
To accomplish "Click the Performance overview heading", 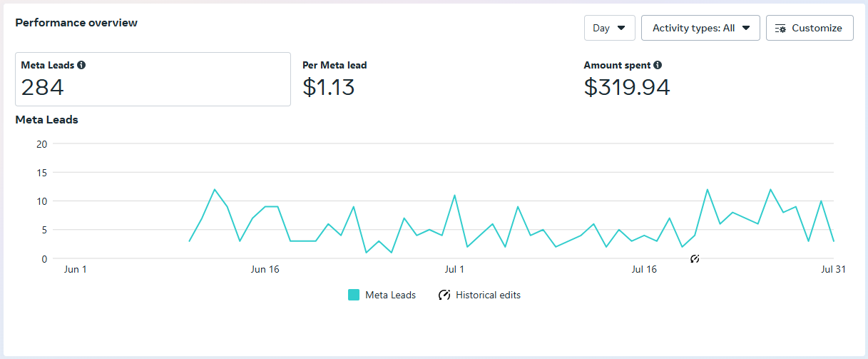I will (76, 22).
